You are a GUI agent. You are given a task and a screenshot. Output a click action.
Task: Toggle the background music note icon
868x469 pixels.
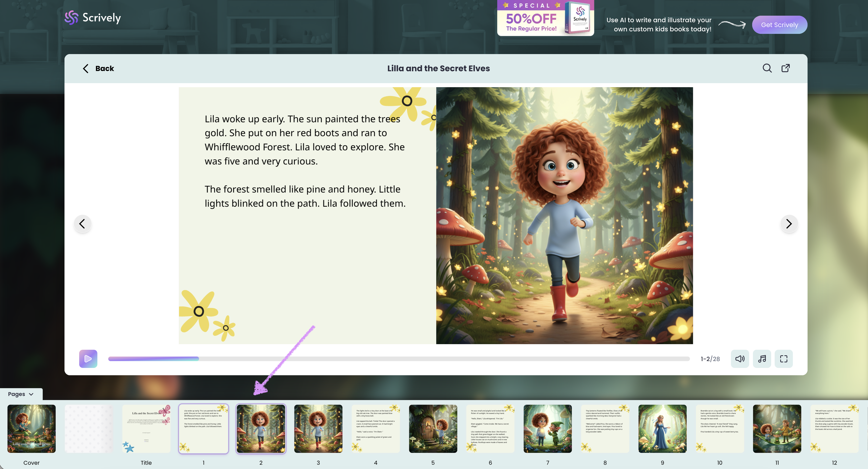point(762,359)
